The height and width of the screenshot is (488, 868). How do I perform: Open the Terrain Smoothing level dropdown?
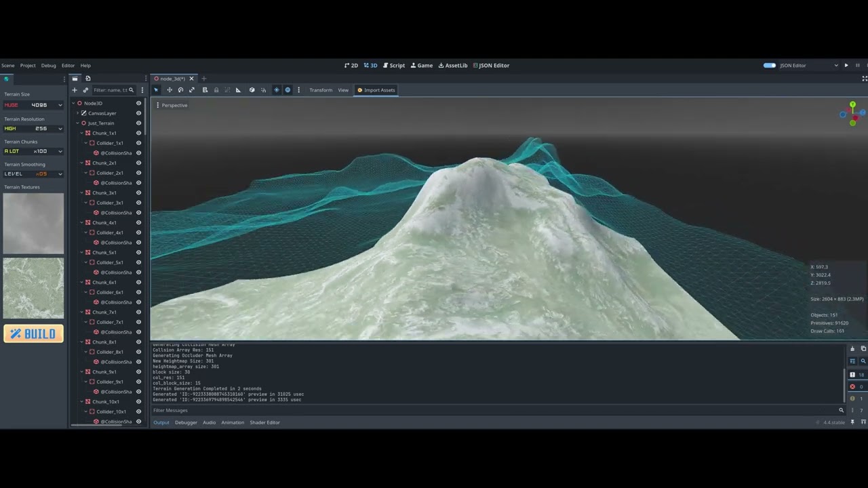click(33, 174)
